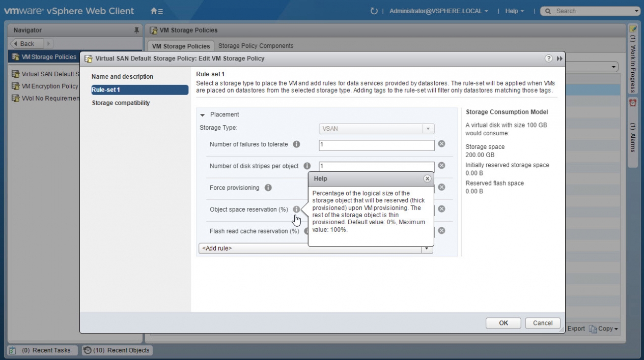The width and height of the screenshot is (644, 360).
Task: Click the OK button
Action: [503, 323]
